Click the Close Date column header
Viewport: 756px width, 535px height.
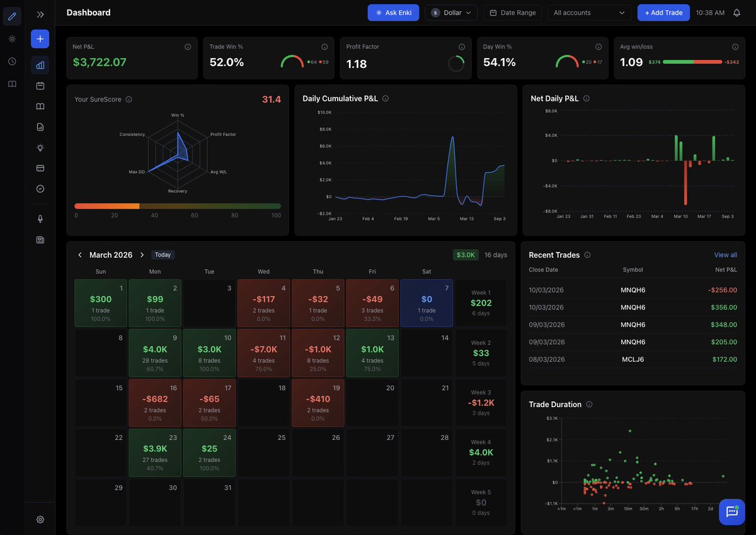coord(544,270)
